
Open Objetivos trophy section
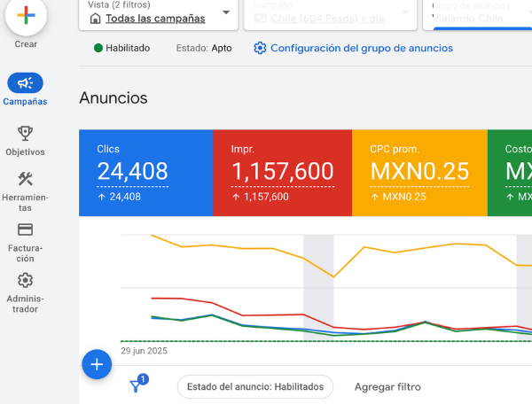click(25, 141)
